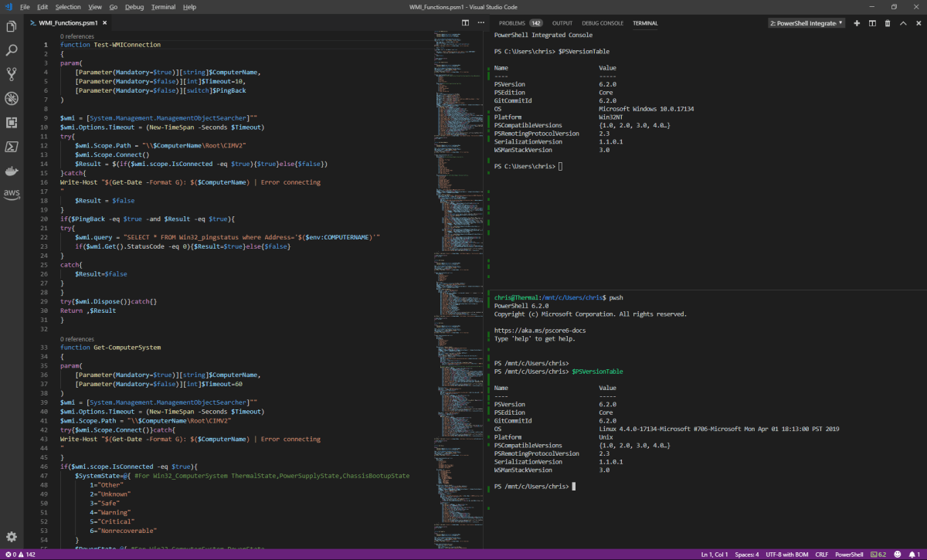Open the Extensions view icon

pos(12,122)
